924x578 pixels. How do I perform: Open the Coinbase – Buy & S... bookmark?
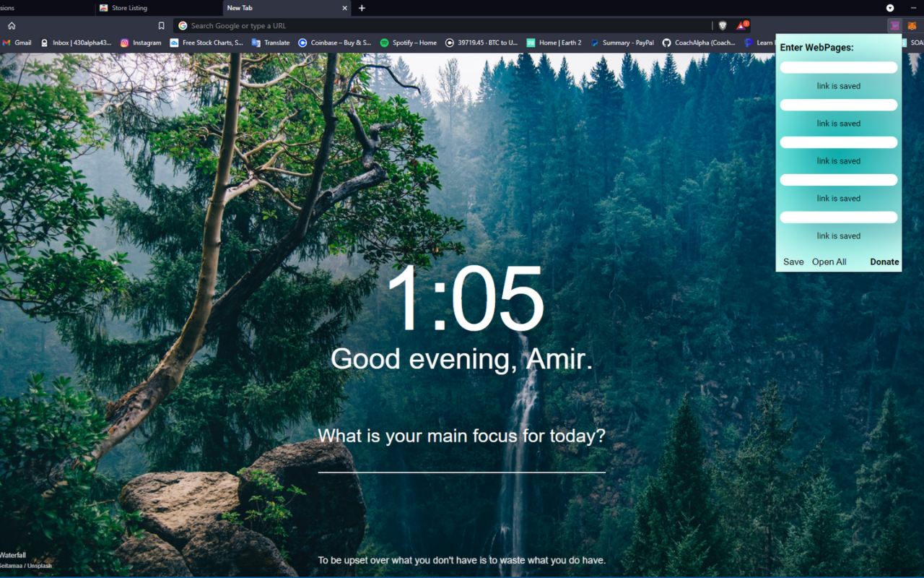335,43
